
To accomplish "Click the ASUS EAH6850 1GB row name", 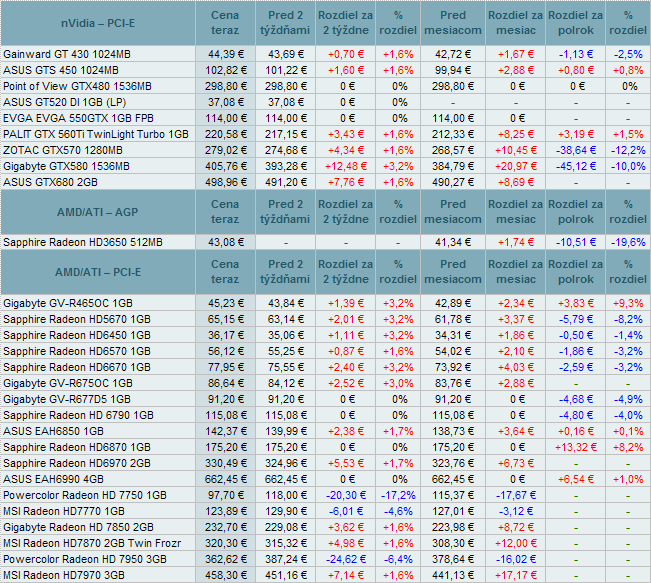I will [x=53, y=431].
